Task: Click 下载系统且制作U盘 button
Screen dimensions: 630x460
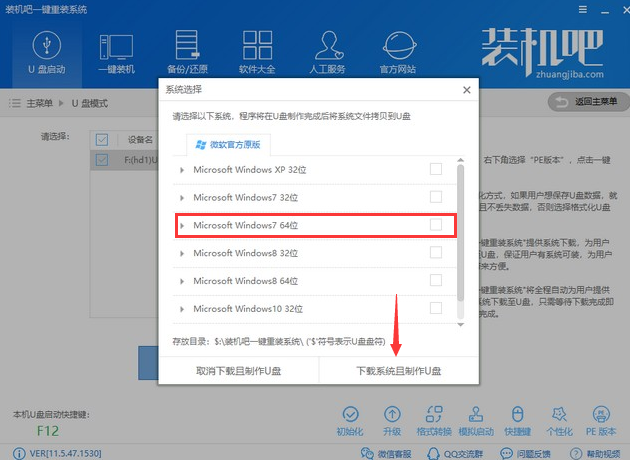Action: pos(398,371)
